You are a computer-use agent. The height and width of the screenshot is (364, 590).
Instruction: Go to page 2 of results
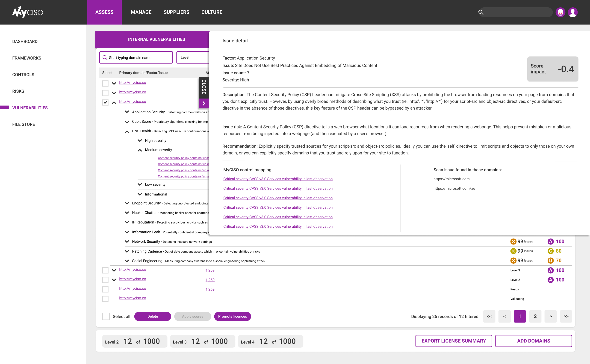535,316
